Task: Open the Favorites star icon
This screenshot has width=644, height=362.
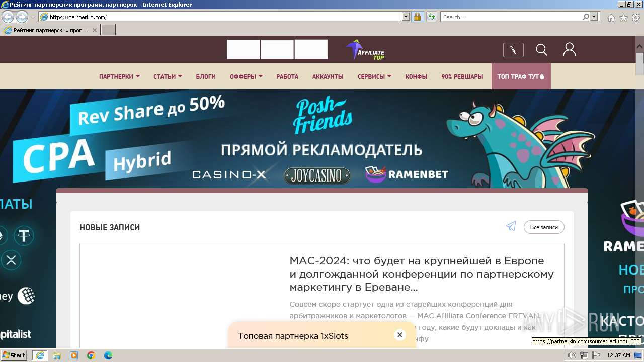Action: (623, 18)
